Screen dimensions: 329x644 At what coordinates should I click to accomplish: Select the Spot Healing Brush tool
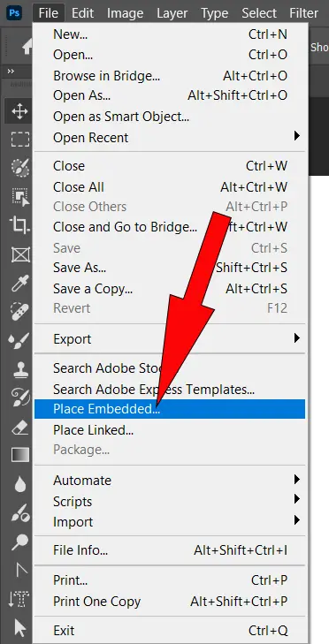(x=19, y=312)
